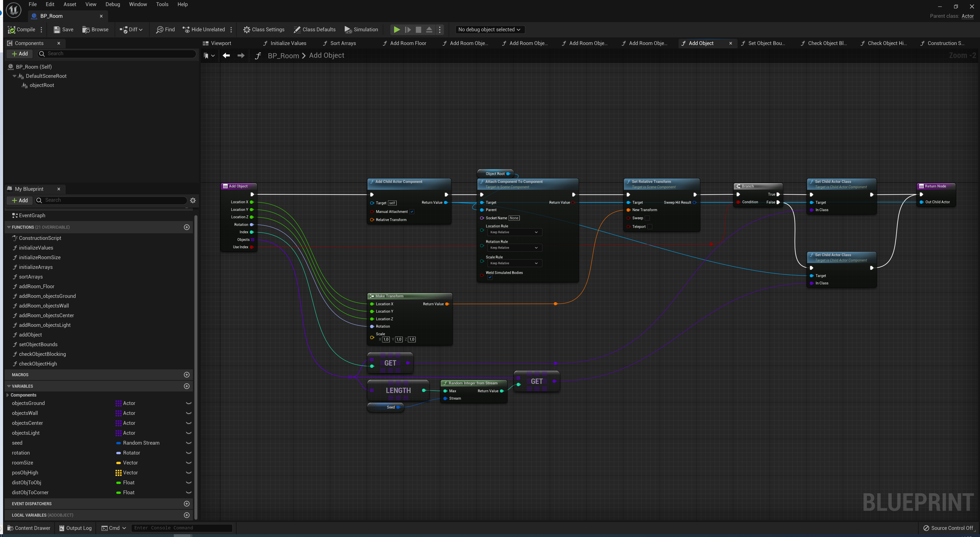Open the Debug menu
The width and height of the screenshot is (980, 537).
(113, 4)
